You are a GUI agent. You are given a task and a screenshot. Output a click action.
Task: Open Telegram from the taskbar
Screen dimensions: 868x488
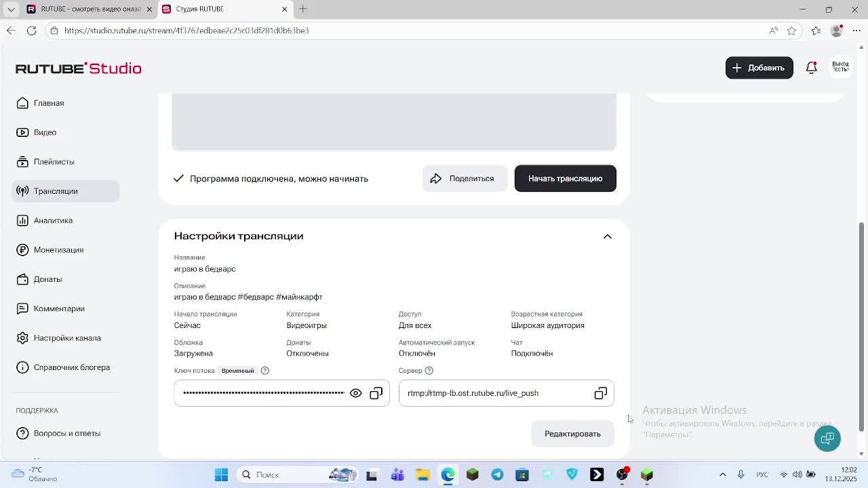point(497,475)
